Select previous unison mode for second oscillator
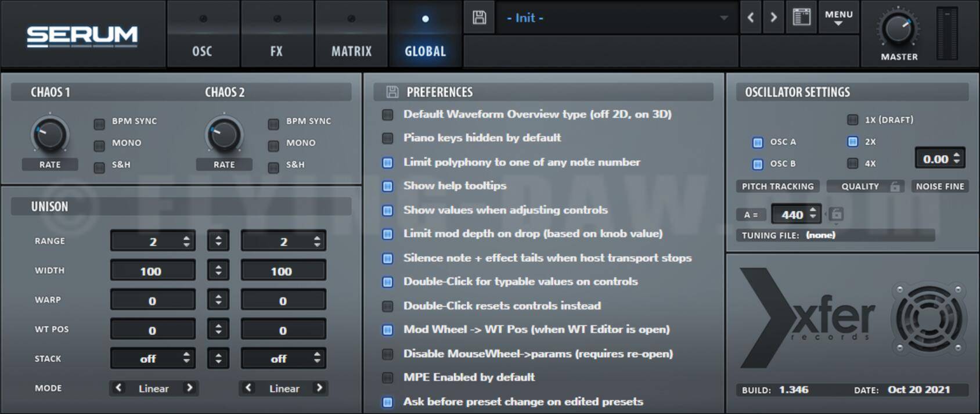The image size is (980, 414). click(x=248, y=387)
